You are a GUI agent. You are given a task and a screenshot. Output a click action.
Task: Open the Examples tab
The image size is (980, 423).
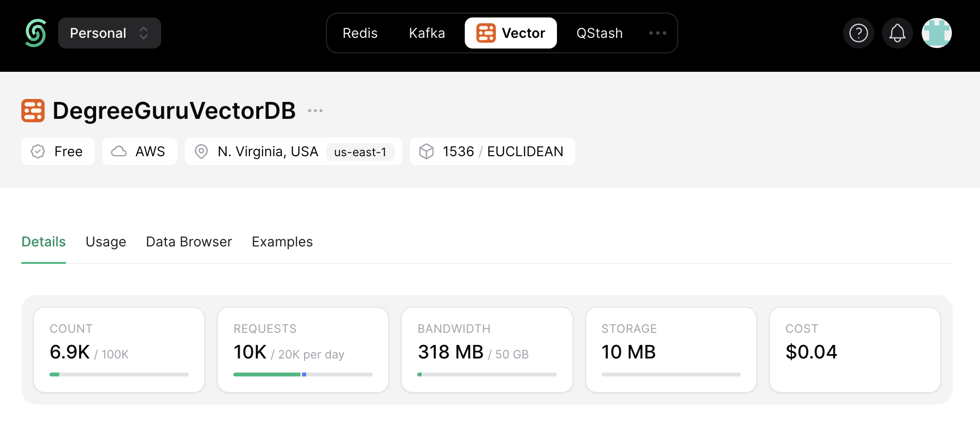click(282, 242)
